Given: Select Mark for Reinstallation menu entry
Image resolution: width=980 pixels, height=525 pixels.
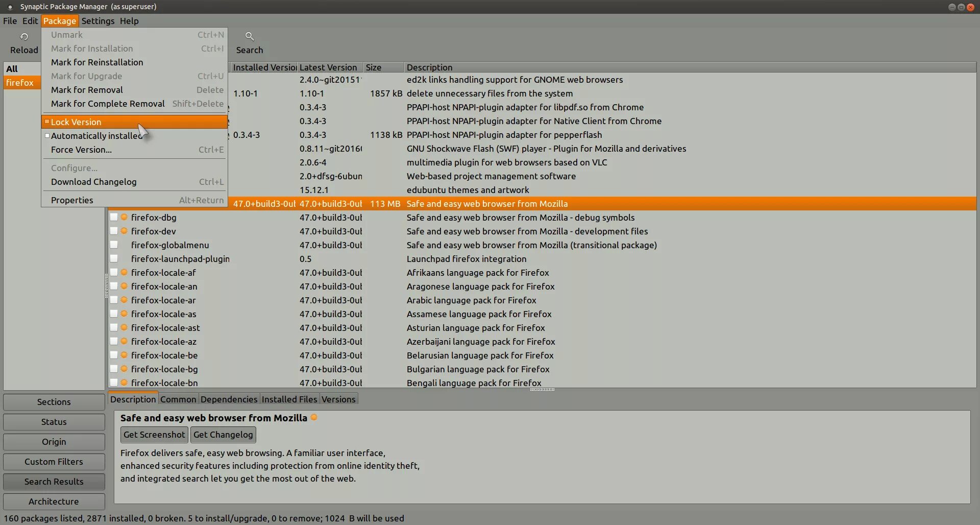Looking at the screenshot, I should 134,62.
